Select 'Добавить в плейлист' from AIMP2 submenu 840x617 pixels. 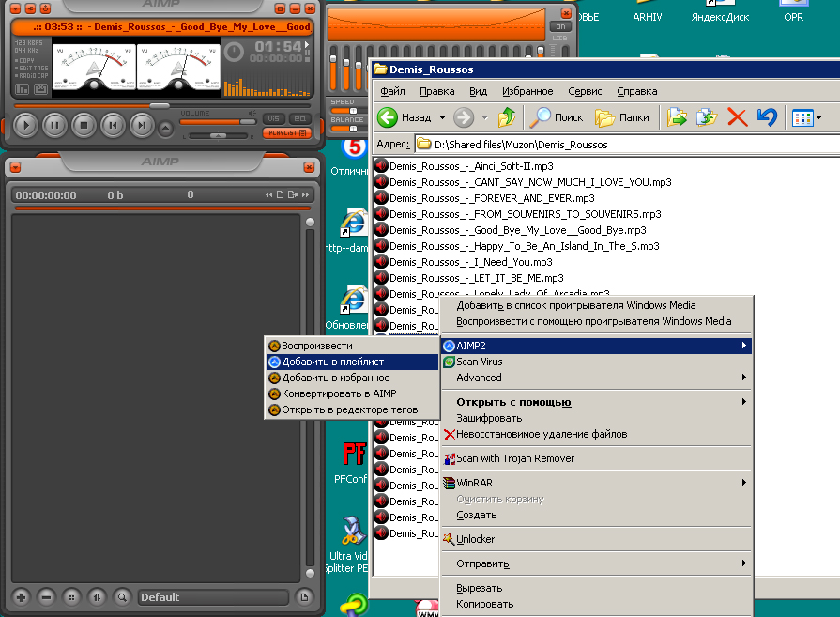pyautogui.click(x=333, y=362)
